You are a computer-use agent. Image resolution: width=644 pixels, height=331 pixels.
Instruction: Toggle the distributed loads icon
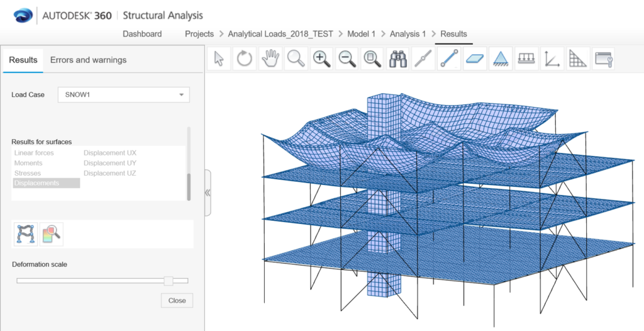pyautogui.click(x=526, y=59)
